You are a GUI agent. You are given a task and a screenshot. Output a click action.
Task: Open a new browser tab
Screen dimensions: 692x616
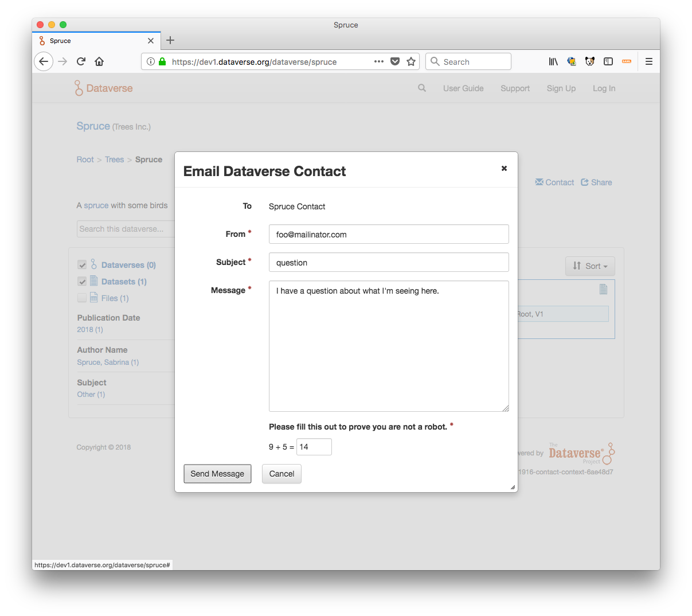[x=170, y=40]
